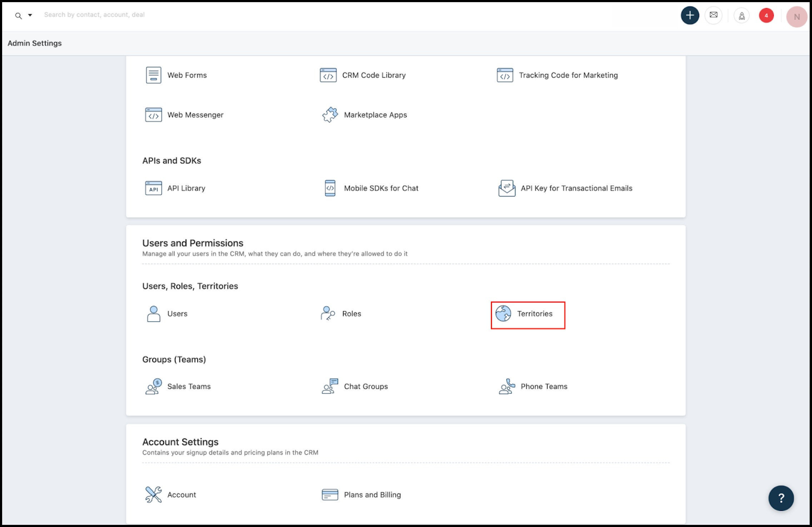Open API Key for Transactional Emails link

576,188
